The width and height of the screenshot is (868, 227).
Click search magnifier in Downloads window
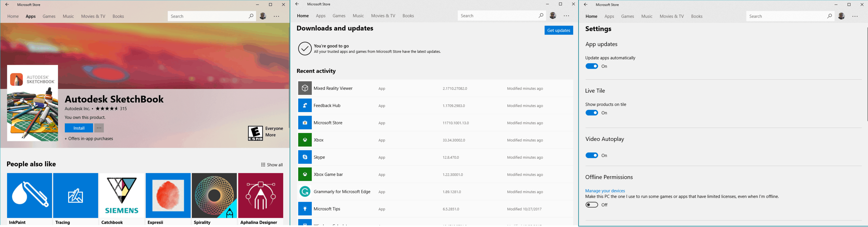(x=540, y=15)
